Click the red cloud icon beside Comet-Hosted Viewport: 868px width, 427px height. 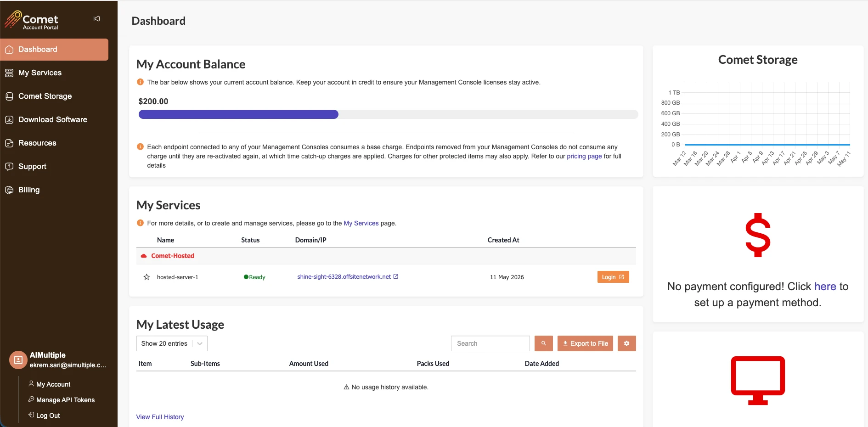(x=144, y=256)
